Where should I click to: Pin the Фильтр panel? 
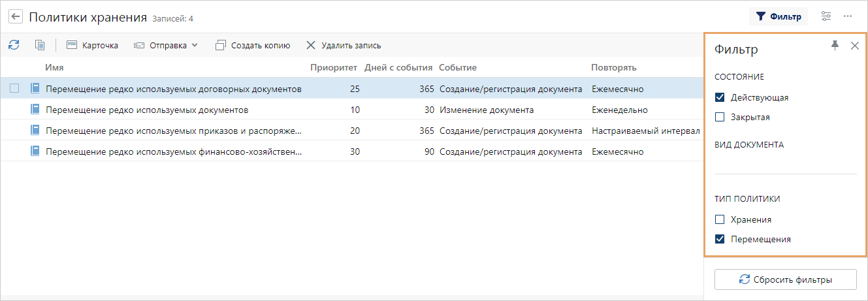835,45
